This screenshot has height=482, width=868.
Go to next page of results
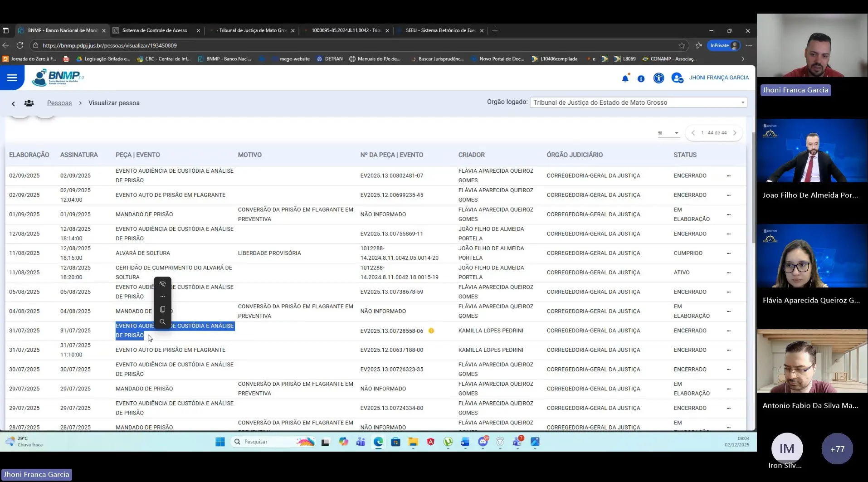click(735, 133)
